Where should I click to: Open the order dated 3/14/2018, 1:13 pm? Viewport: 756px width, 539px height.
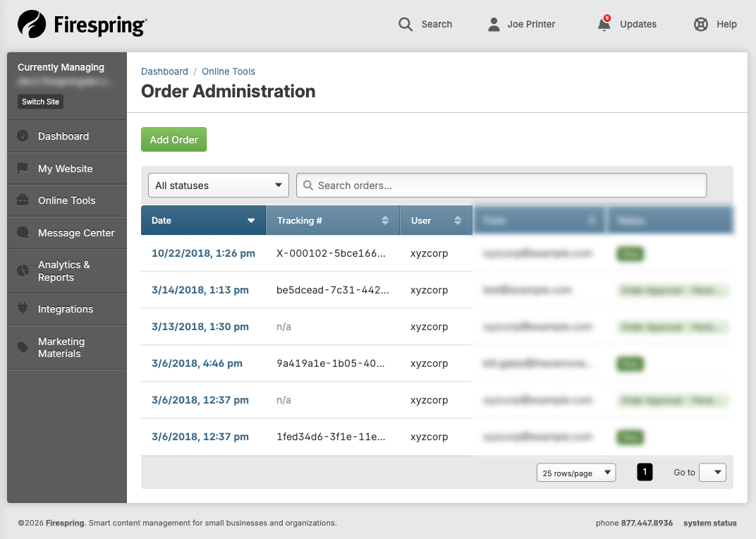tap(200, 290)
